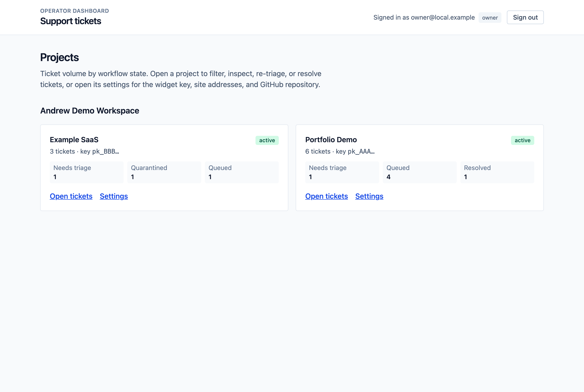
Task: Click Needs triage tile in Portfolio Demo
Action: [x=342, y=172]
